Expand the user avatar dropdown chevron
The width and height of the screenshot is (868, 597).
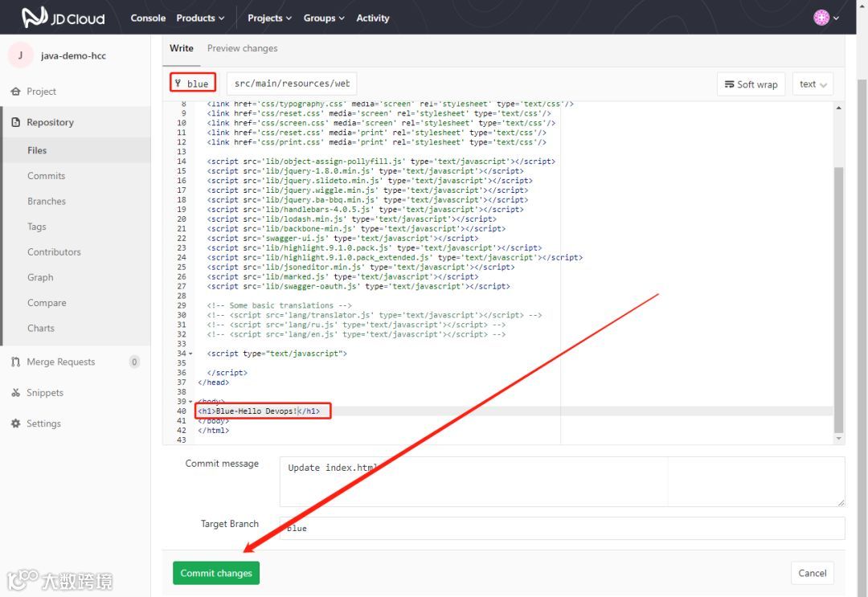(x=836, y=18)
